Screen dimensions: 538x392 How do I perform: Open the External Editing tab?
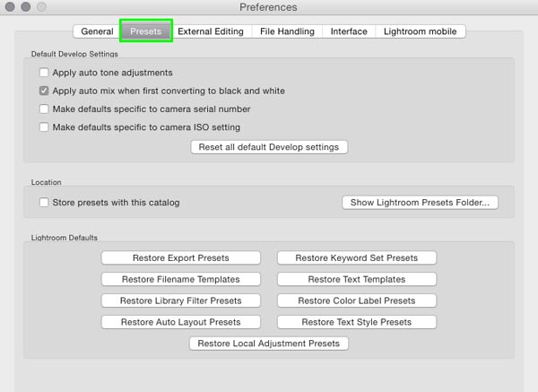(211, 31)
